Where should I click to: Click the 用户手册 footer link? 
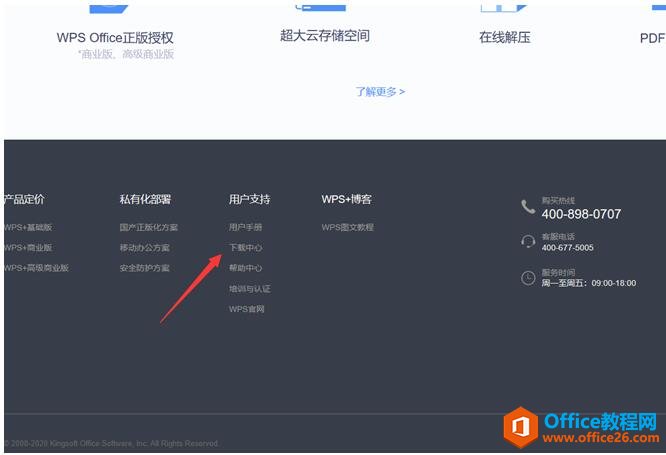click(x=246, y=227)
